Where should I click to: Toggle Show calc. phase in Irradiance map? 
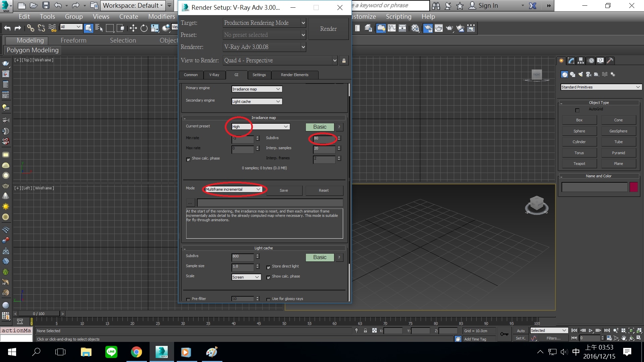[188, 160]
